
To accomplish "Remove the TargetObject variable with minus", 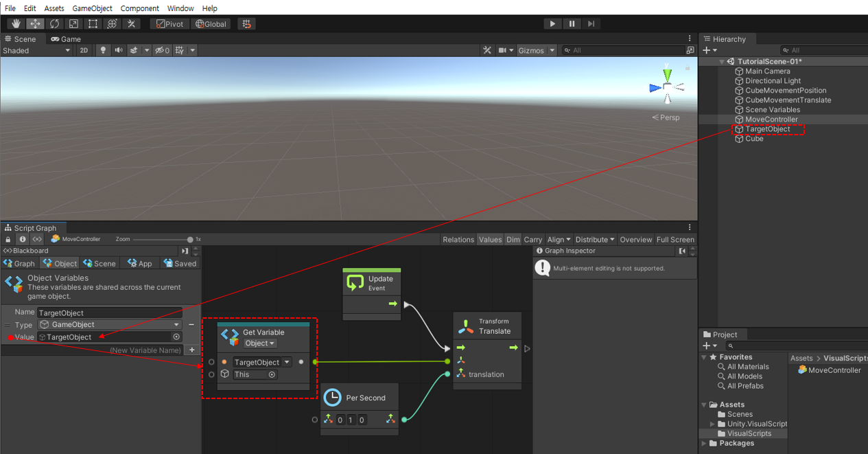I will [x=191, y=324].
